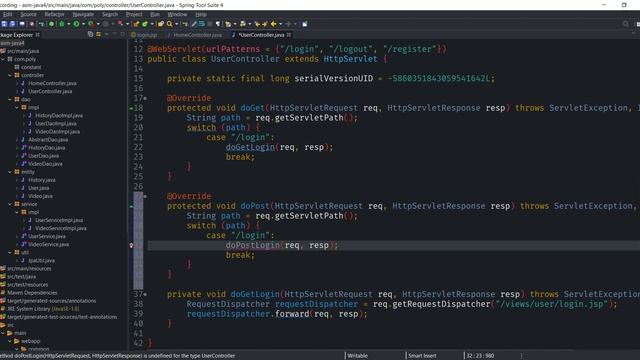Click the Save icon in the toolbar
This screenshot has width=640, height=360.
click(x=4, y=24)
